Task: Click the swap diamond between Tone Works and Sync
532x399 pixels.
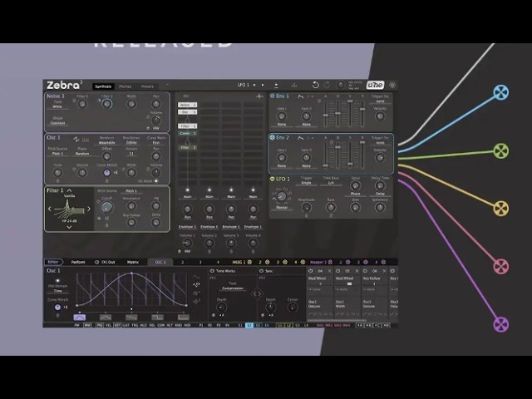Action: point(257,293)
